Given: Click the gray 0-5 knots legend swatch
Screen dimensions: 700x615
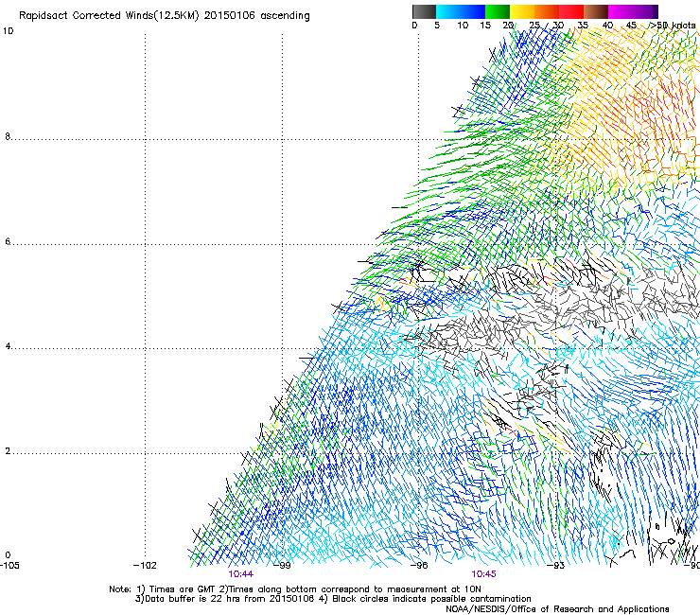Looking at the screenshot, I should coord(424,11).
